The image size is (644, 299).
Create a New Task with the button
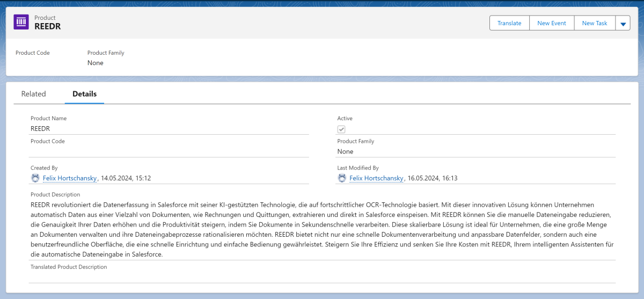pos(594,23)
